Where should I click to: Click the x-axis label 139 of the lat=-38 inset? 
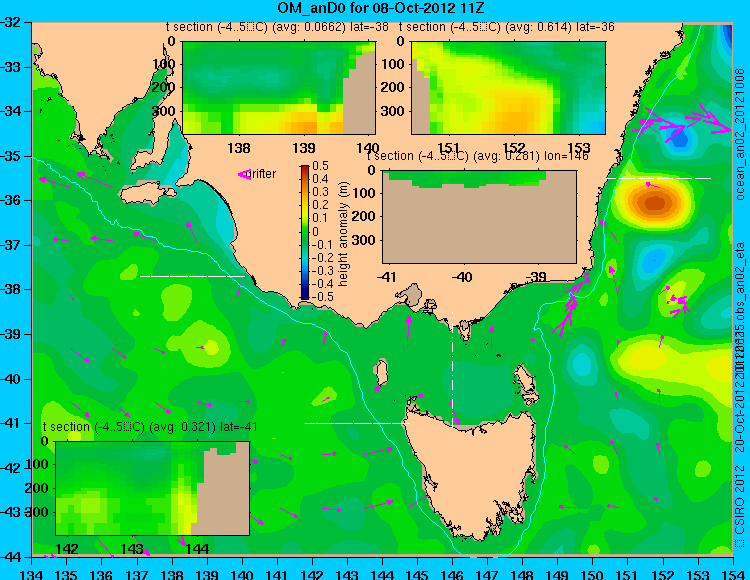click(x=304, y=148)
